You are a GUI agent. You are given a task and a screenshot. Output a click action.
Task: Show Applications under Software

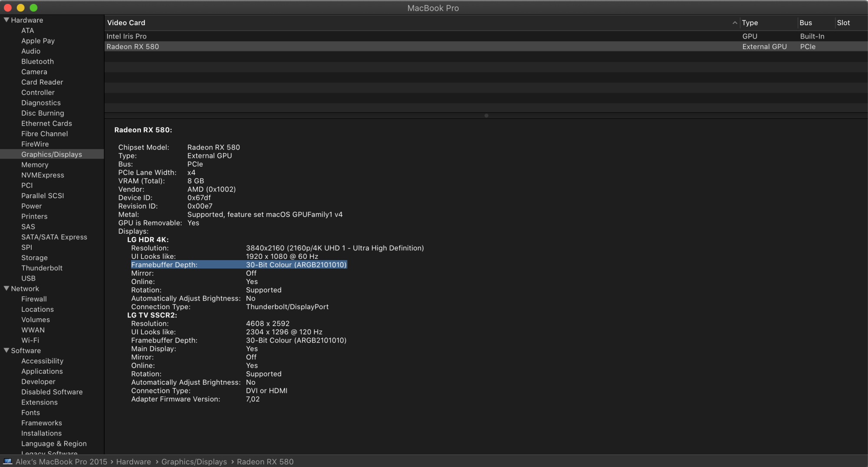42,371
